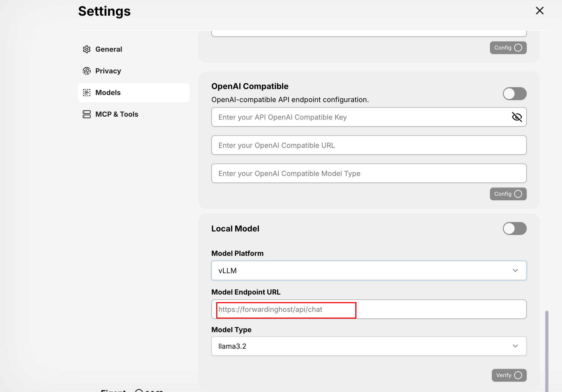Click the Verify button
This screenshot has width=562, height=392.
[x=509, y=375]
